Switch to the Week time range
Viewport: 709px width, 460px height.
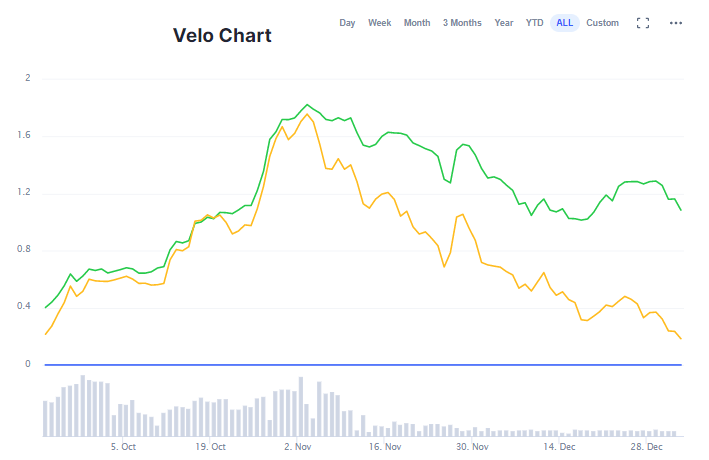tap(379, 23)
